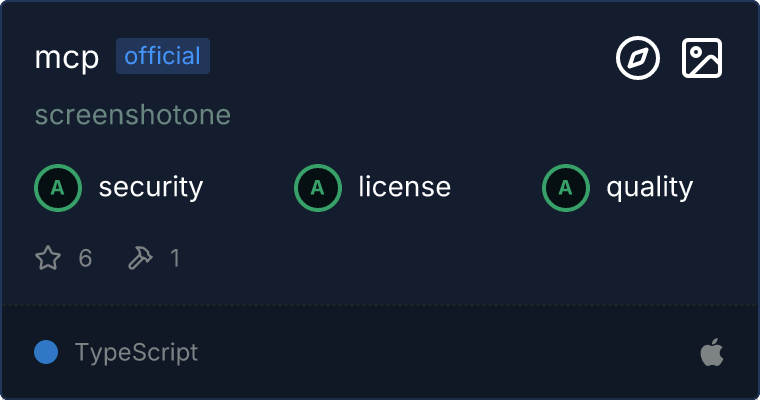
Task: Click the license label
Action: tap(405, 187)
